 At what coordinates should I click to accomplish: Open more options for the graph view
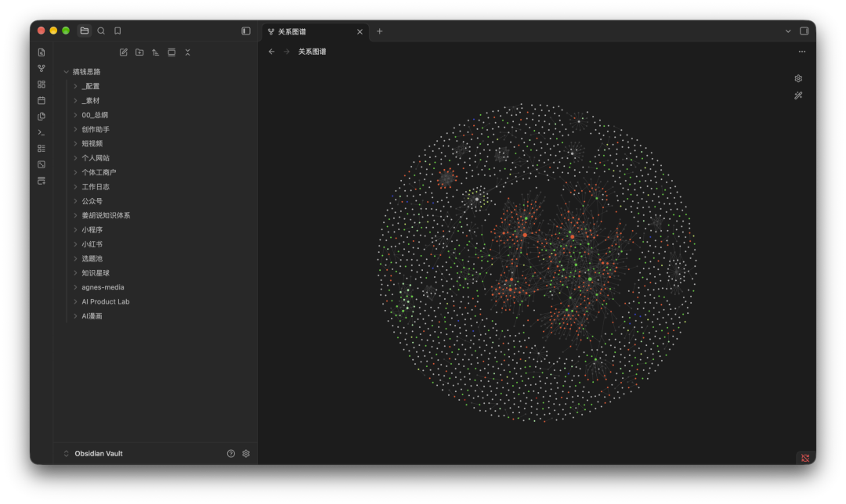[x=802, y=52]
